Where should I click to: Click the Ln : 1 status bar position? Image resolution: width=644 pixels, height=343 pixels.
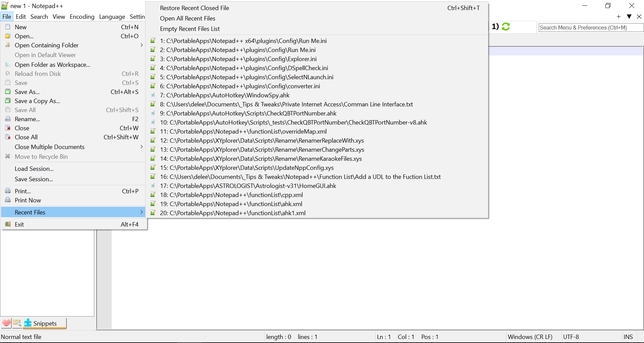384,337
